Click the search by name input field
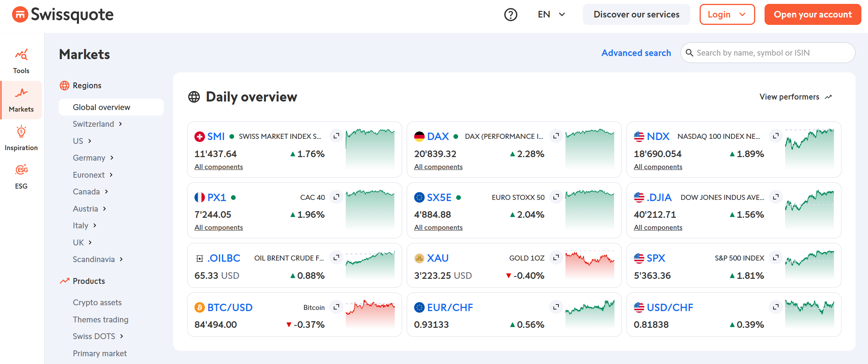 (x=768, y=53)
